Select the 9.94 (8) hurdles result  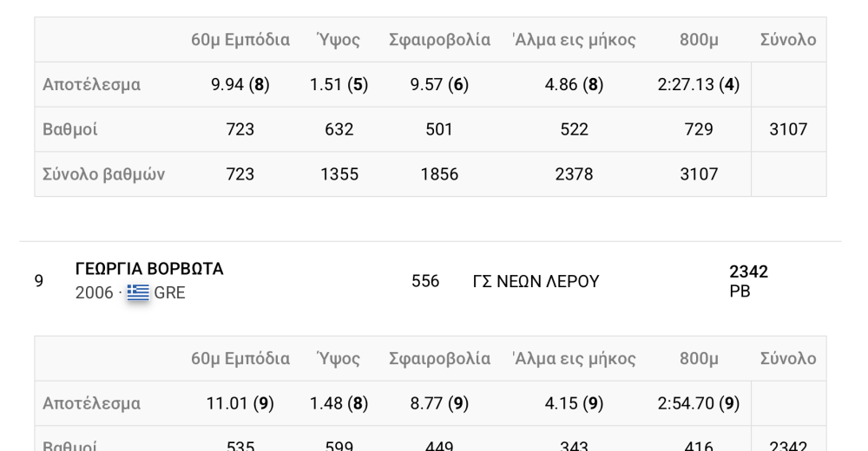coord(240,85)
